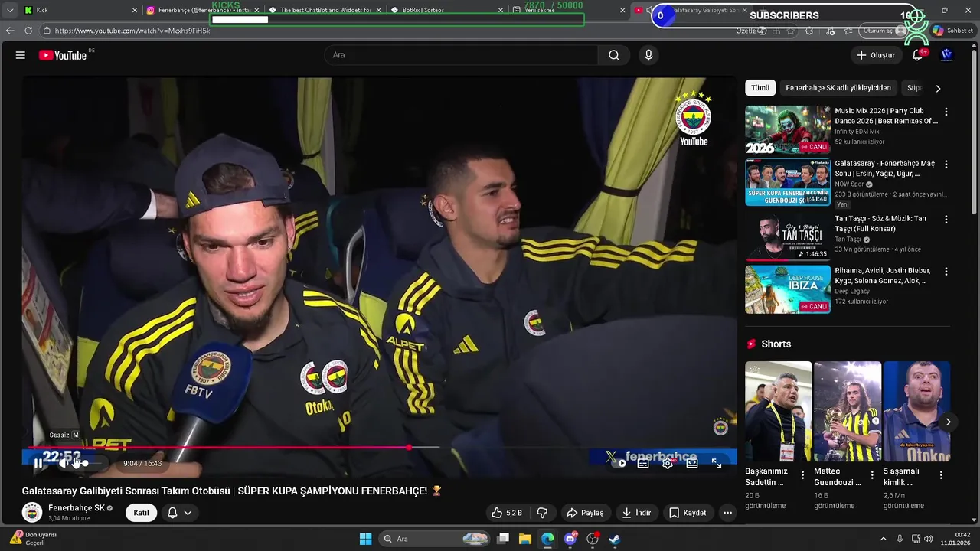
Task: Open Tan Taşçı Full Konser video title
Action: click(x=880, y=223)
